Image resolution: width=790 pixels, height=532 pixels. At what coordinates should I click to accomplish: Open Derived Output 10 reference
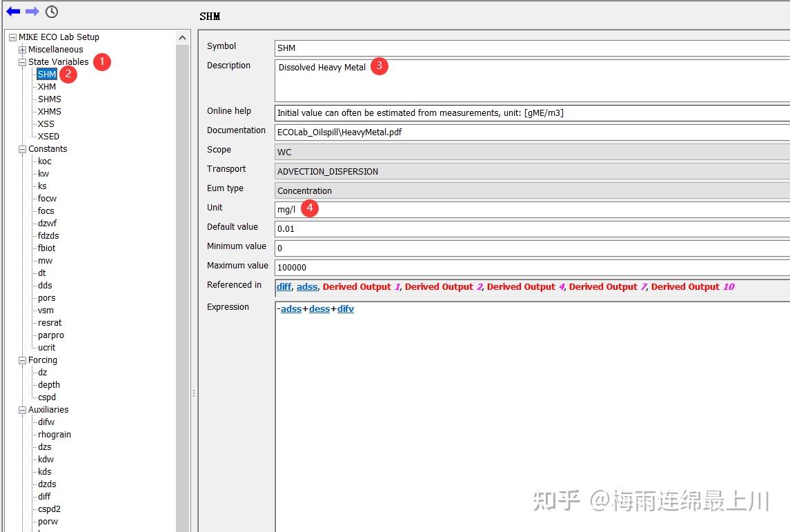(x=693, y=286)
